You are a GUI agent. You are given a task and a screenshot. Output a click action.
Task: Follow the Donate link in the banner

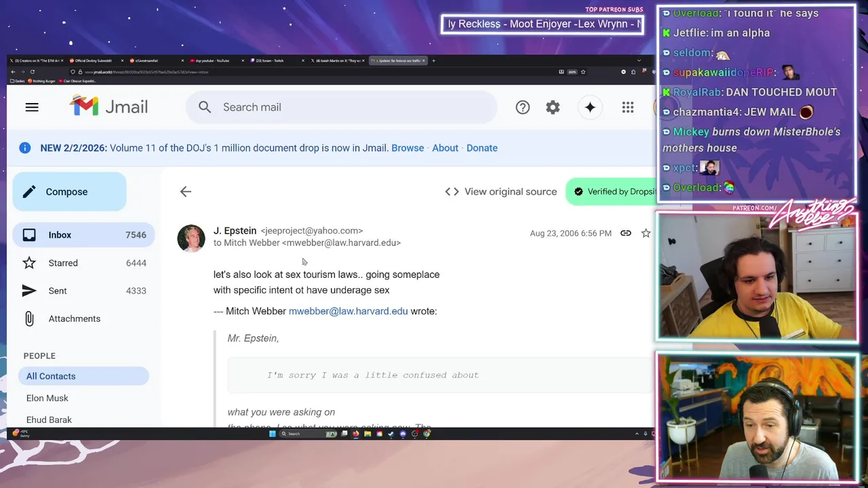[482, 148]
